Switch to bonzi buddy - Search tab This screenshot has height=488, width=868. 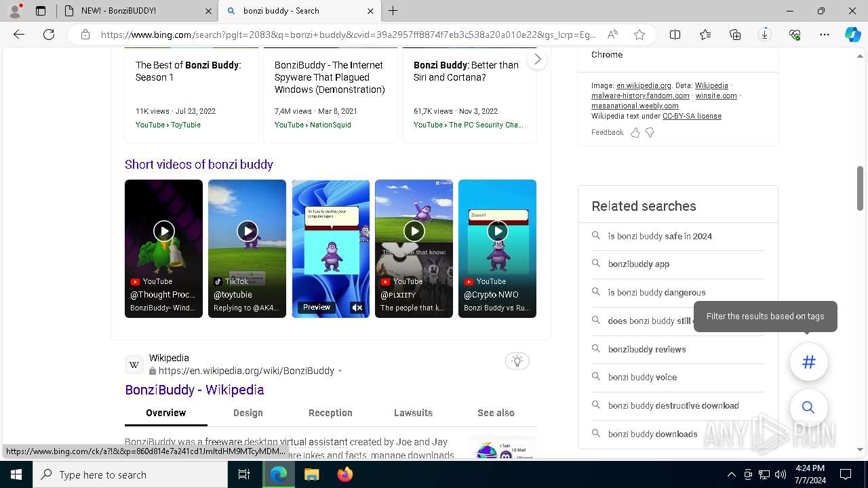coord(300,11)
